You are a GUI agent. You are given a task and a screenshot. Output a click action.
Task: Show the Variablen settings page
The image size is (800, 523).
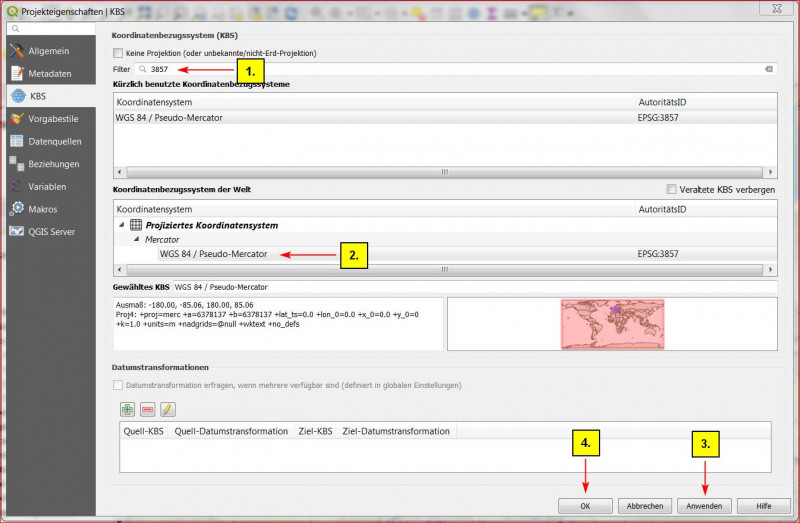(47, 186)
